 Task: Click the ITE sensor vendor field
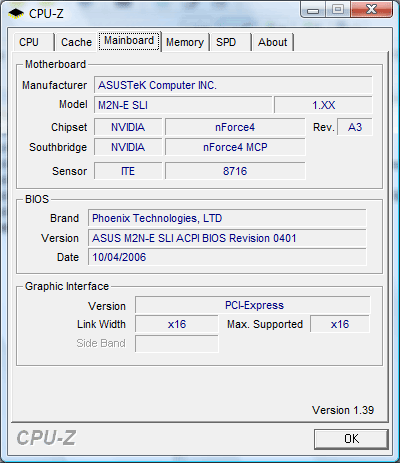click(x=128, y=171)
